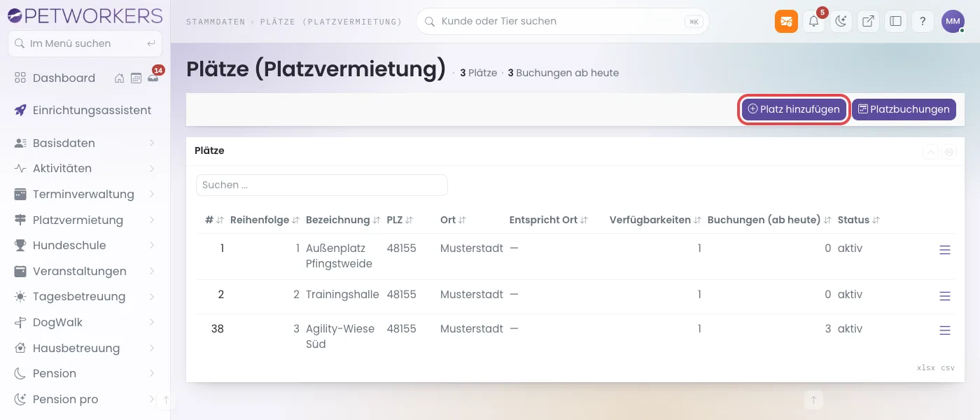
Task: Export table as xlsx
Action: tap(925, 367)
